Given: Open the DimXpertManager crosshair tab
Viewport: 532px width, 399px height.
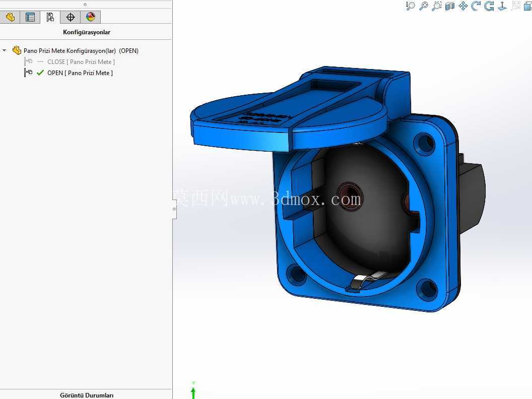Looking at the screenshot, I should pos(70,17).
